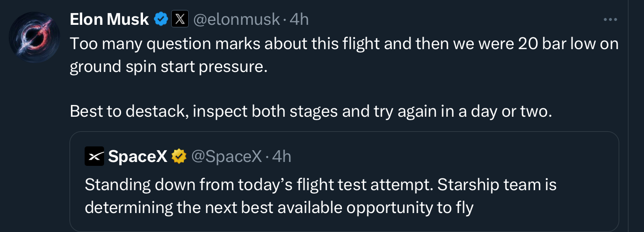The height and width of the screenshot is (232, 644).
Task: Click the X affiliation badge beside Elon Musk
Action: point(180,19)
